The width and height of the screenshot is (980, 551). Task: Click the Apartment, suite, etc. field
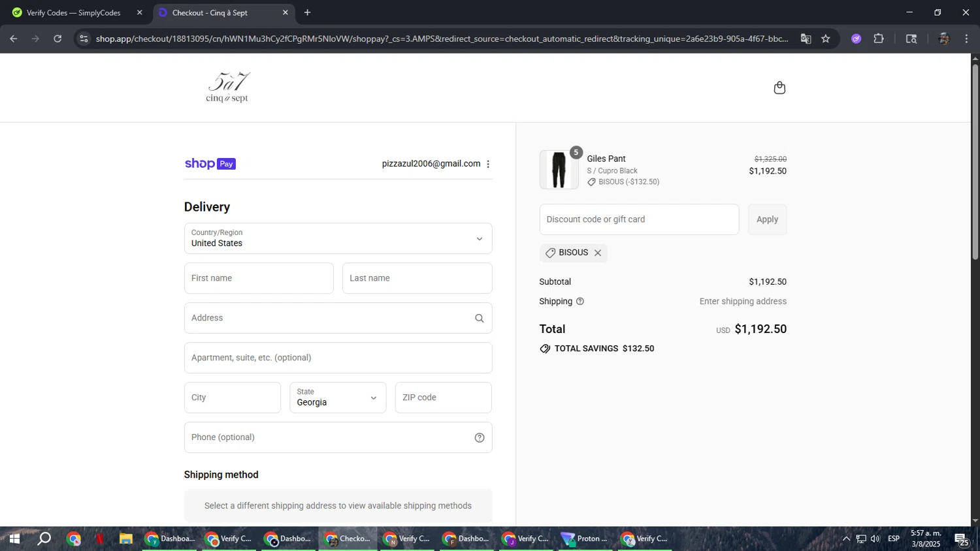coord(338,358)
